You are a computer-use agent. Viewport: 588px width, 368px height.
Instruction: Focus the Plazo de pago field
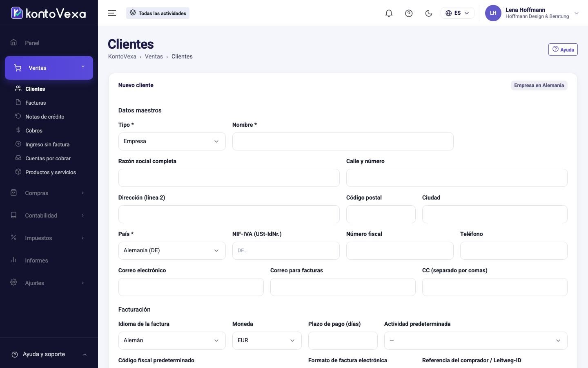click(x=343, y=341)
